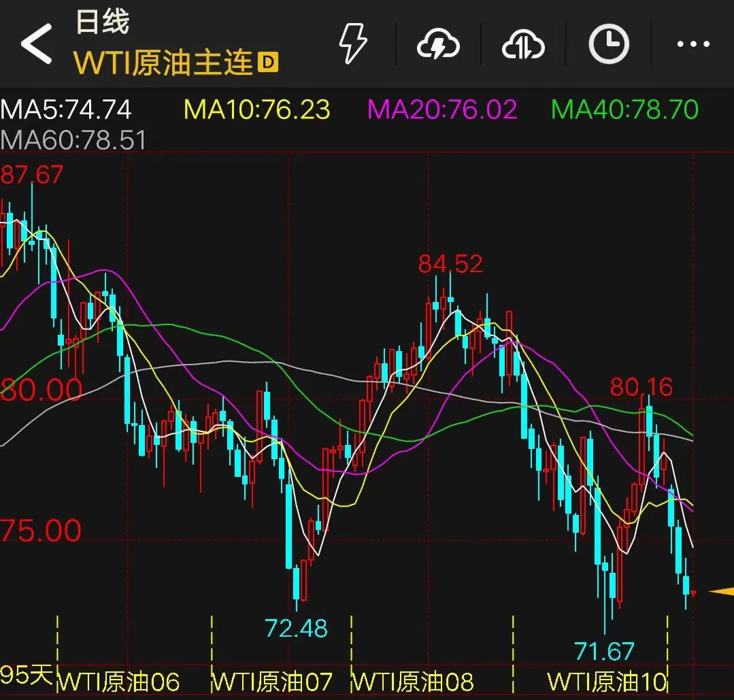Tap the WTI原油07 contract marker

coord(273,681)
